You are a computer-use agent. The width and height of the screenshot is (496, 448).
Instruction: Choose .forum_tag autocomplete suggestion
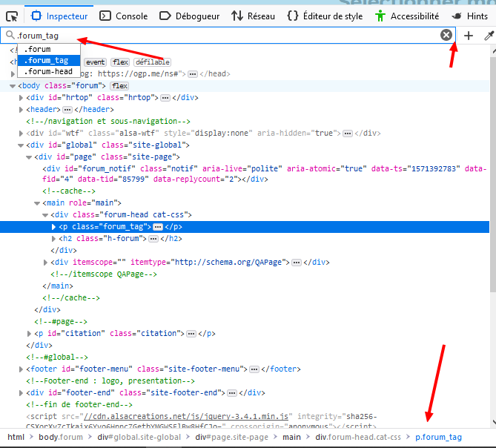tap(49, 60)
